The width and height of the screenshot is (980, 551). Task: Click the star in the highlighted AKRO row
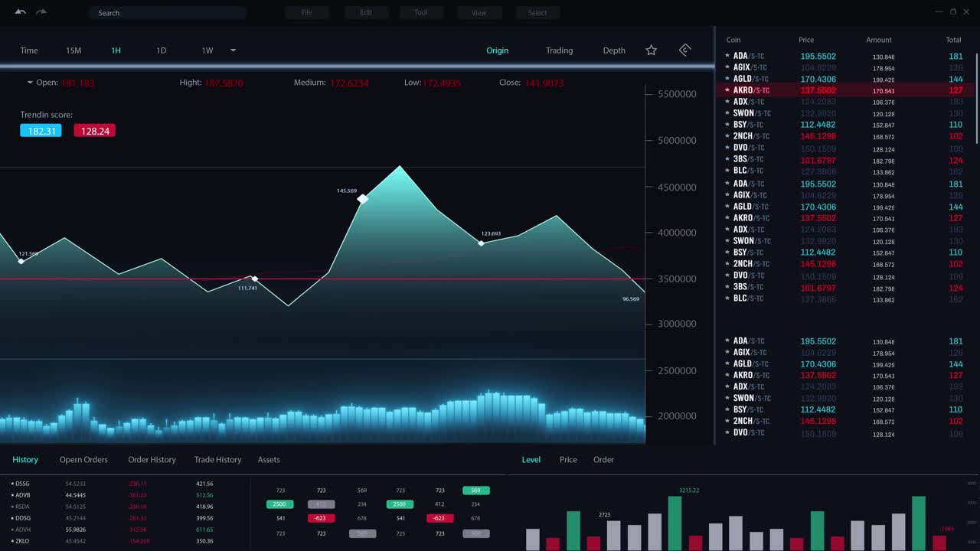click(x=727, y=90)
